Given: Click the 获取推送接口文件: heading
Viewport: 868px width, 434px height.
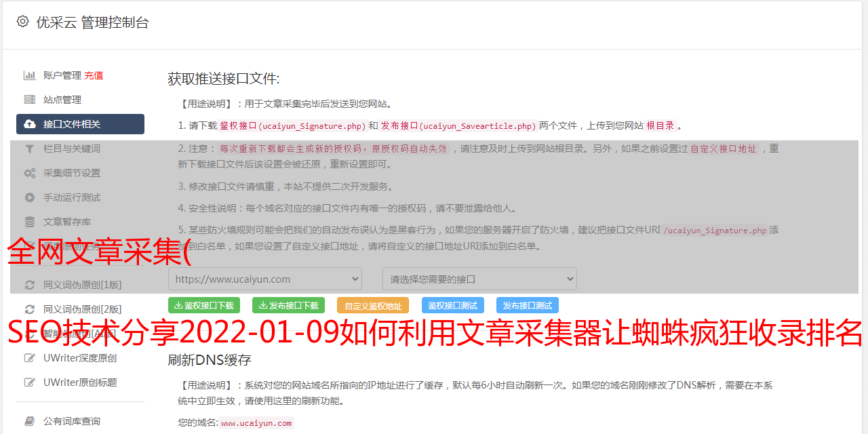Looking at the screenshot, I should click(x=224, y=79).
